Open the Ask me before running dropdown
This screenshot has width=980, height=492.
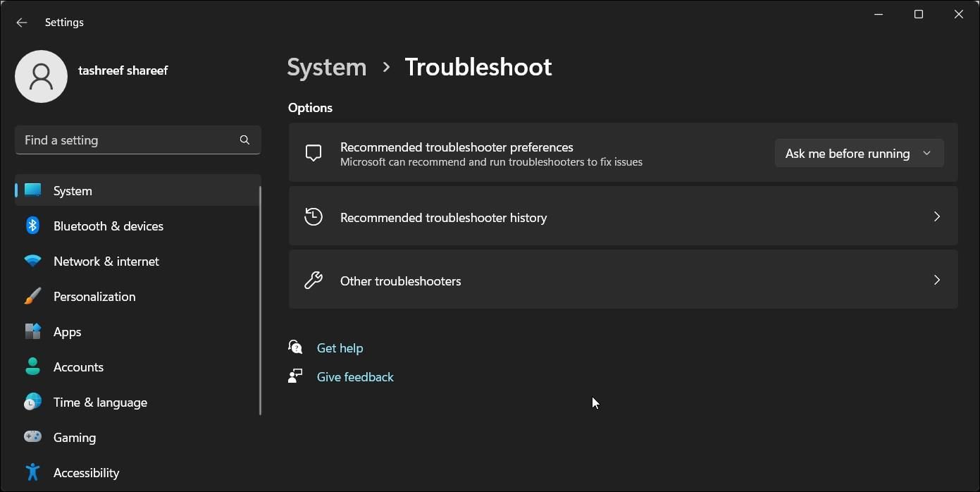tap(858, 153)
